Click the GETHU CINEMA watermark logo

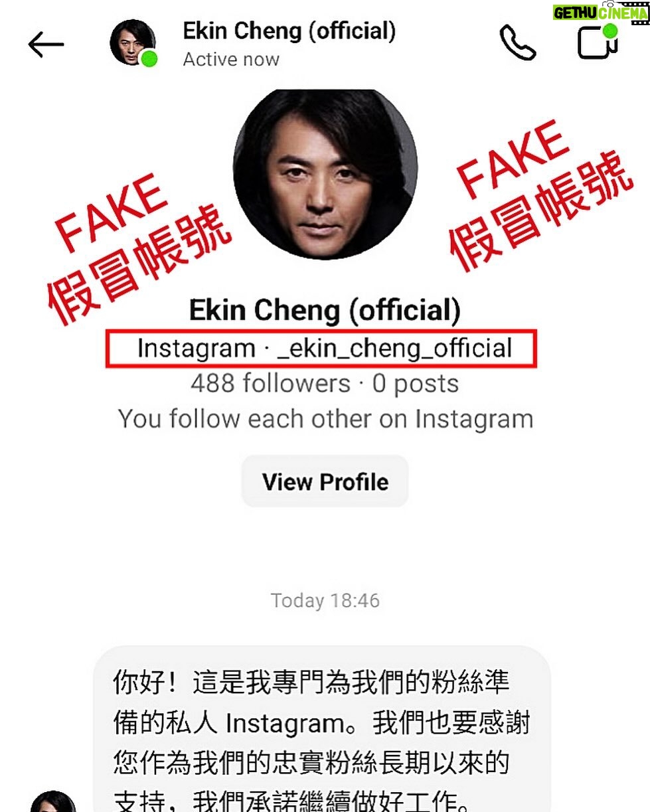tap(600, 12)
